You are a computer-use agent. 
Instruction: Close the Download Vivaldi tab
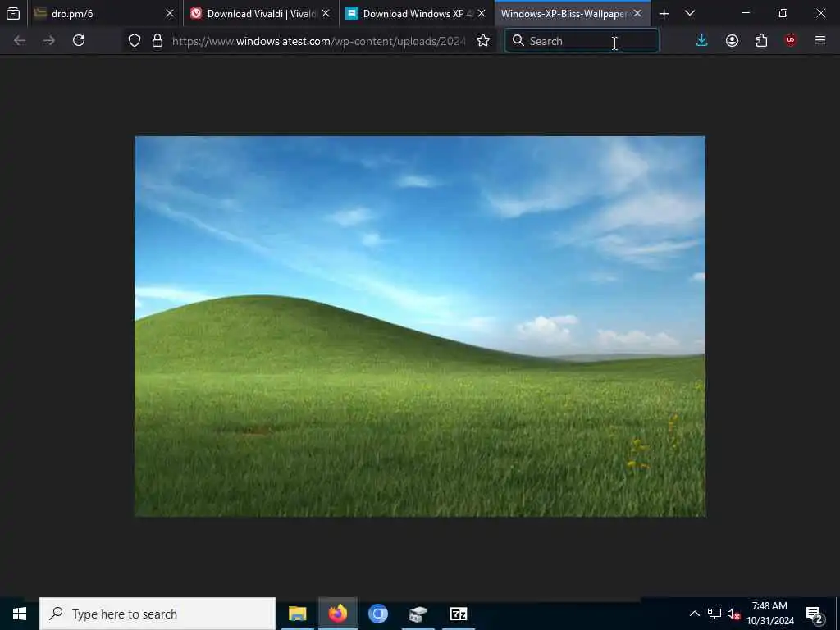(326, 13)
